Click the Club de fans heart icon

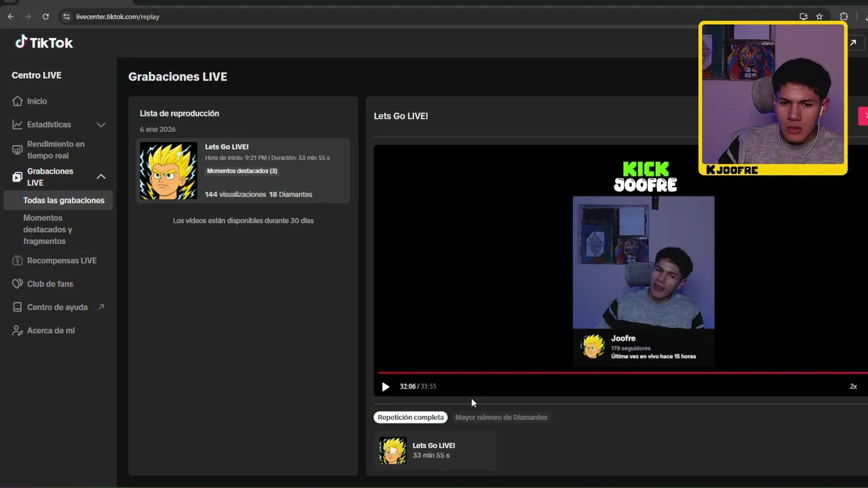click(18, 284)
